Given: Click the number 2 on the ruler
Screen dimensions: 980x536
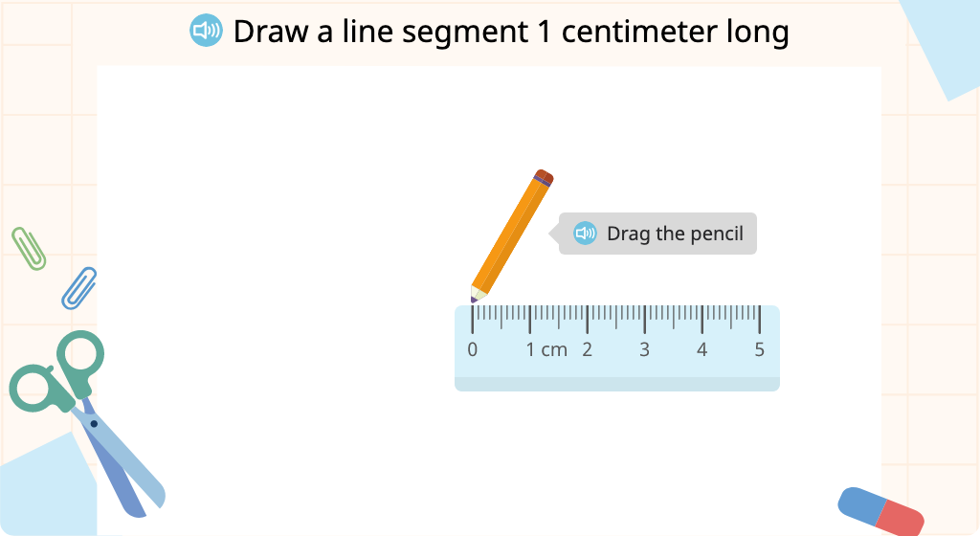Looking at the screenshot, I should click(x=587, y=349).
